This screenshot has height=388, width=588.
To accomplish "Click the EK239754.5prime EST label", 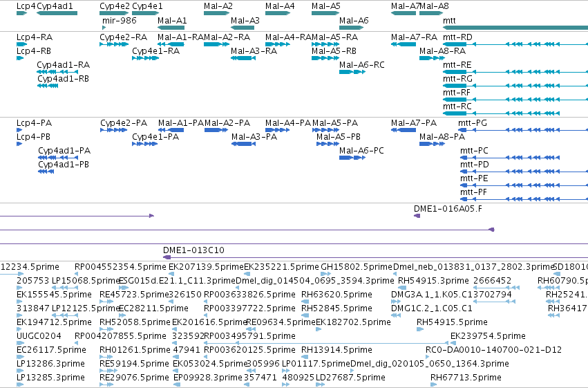I will point(488,336).
